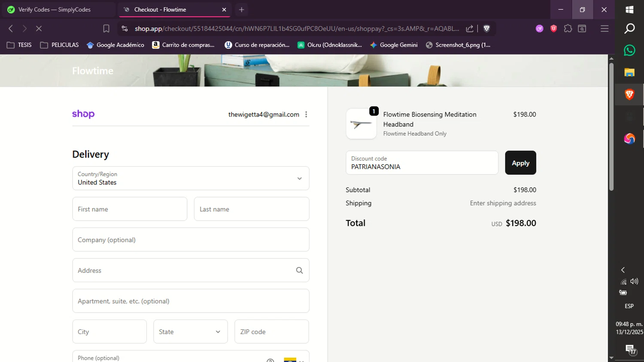Open the State dropdown
Viewport: 644px width, 362px height.
(191, 332)
